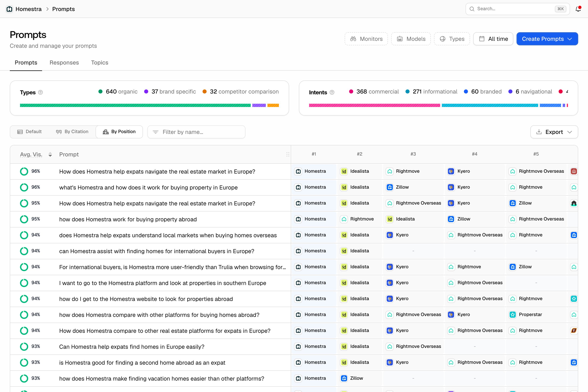
Task: Open the notifications bell
Action: 578,9
